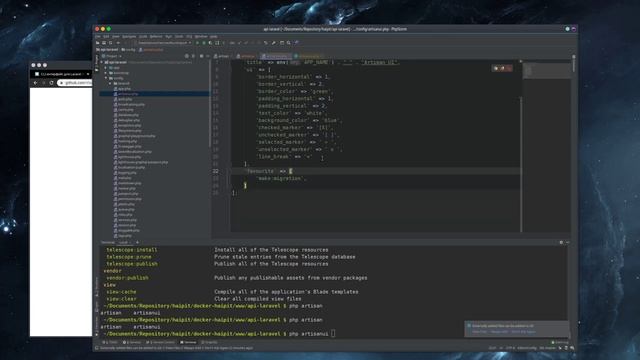Select auth.php in the project tree
640x360 pixels.
[x=123, y=99]
